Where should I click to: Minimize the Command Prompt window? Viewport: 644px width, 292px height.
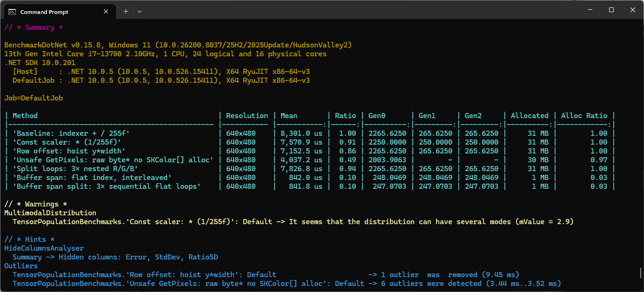pyautogui.click(x=590, y=10)
